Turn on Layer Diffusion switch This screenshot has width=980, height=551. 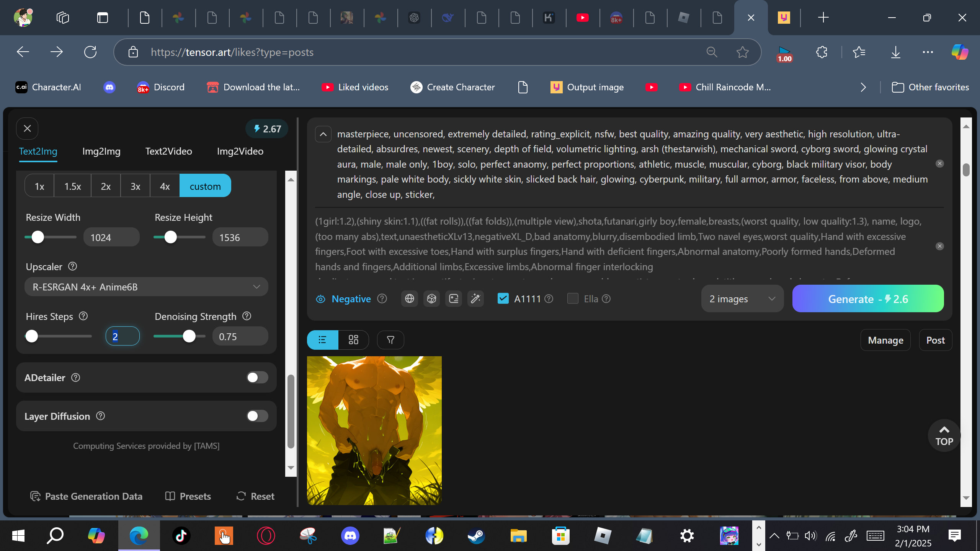click(x=257, y=416)
